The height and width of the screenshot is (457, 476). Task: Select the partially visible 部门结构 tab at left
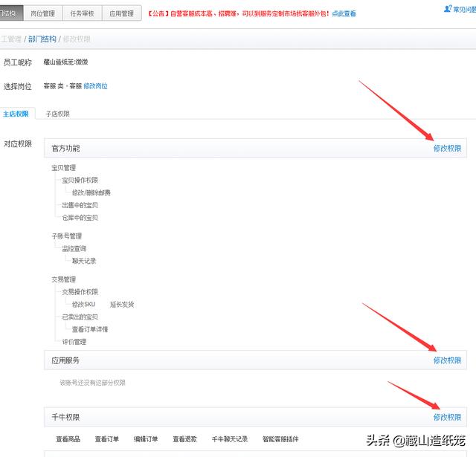12,13
